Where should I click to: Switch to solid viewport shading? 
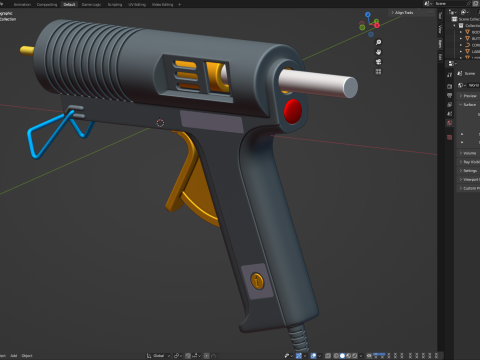(342, 356)
